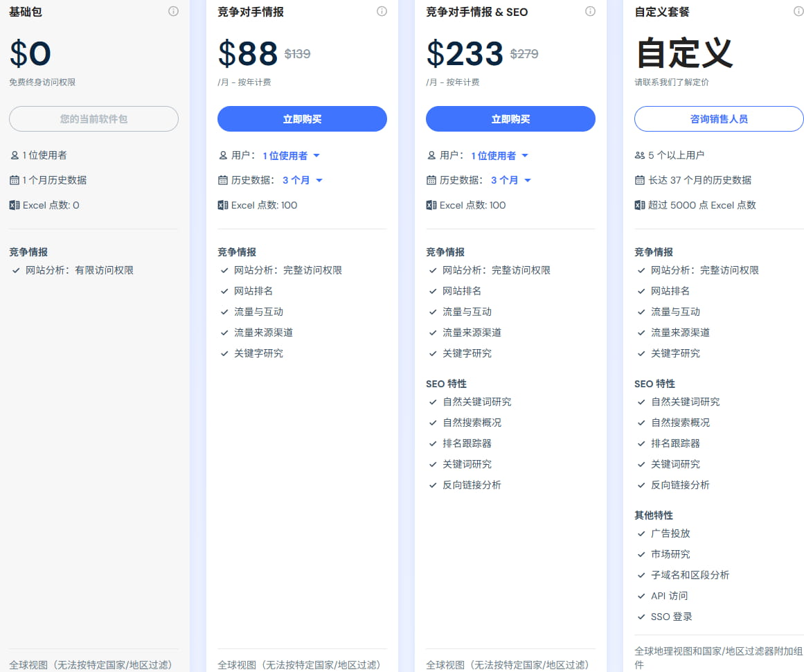Click checkmark beside SSO 登录 feature

click(x=641, y=617)
